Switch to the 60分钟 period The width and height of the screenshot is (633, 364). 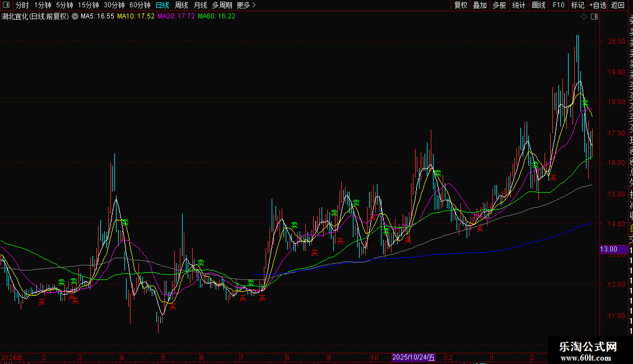click(139, 5)
